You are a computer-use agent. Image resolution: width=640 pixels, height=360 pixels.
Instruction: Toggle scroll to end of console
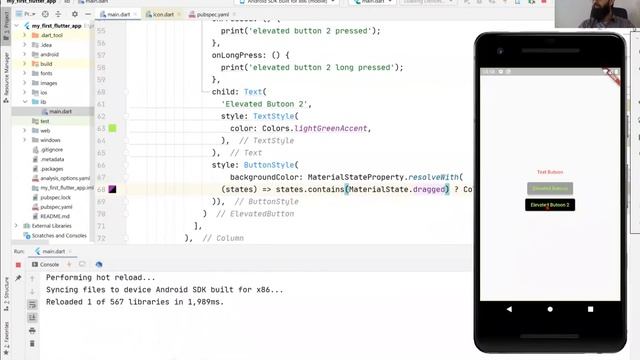pyautogui.click(x=32, y=318)
